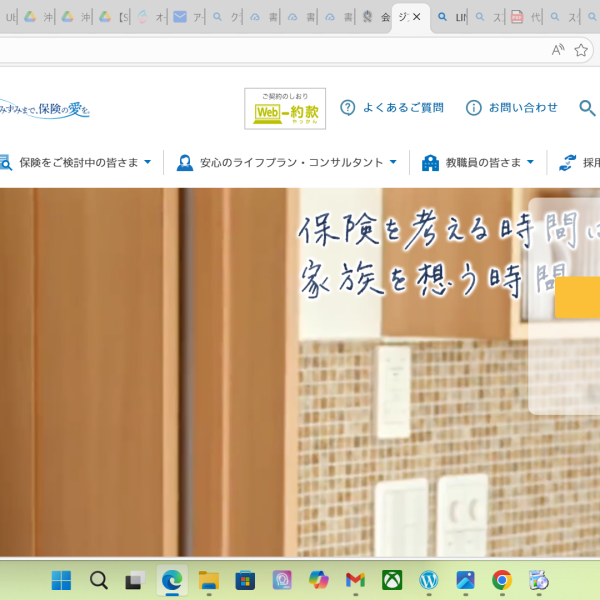The height and width of the screenshot is (600, 600).
Task: Click the site search magnifier icon
Action: click(587, 108)
